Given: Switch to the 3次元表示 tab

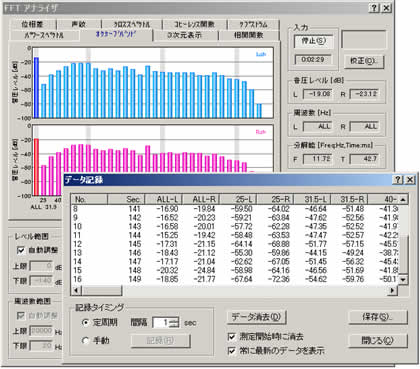Looking at the screenshot, I should tap(184, 35).
